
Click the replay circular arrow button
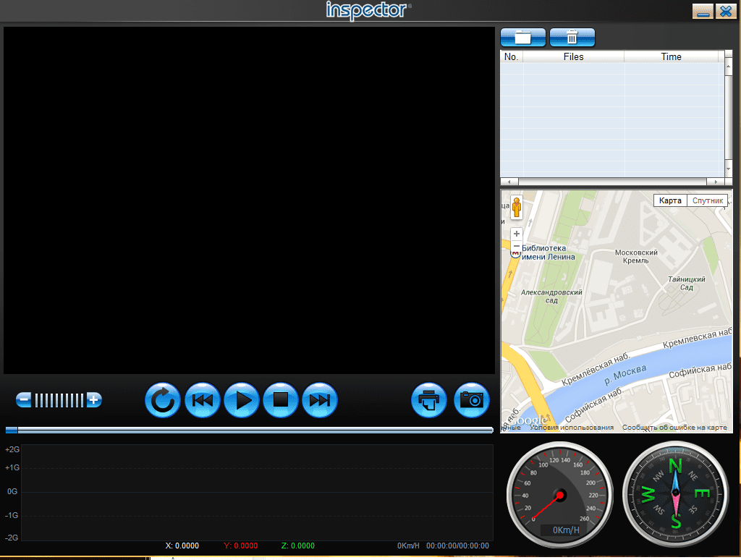click(x=163, y=400)
